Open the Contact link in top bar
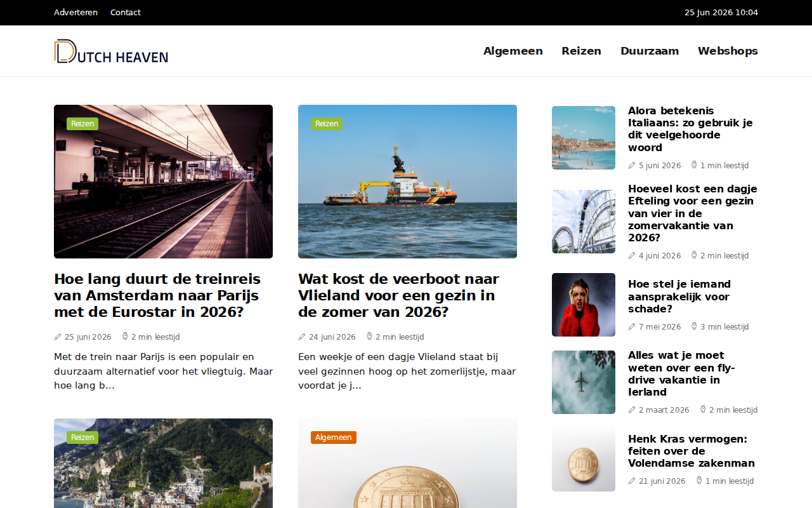Viewport: 812px width, 508px height. click(126, 13)
